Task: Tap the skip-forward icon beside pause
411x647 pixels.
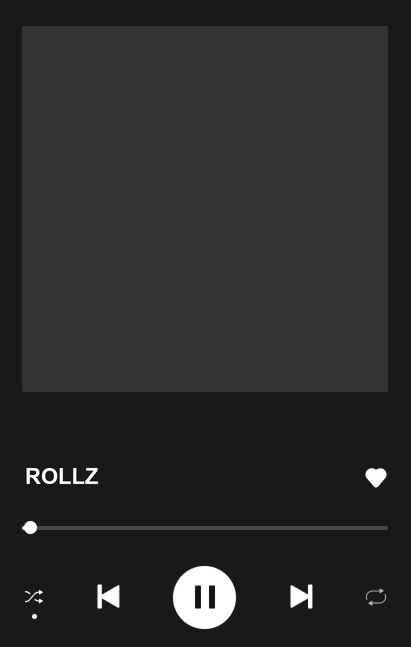Action: coord(301,596)
